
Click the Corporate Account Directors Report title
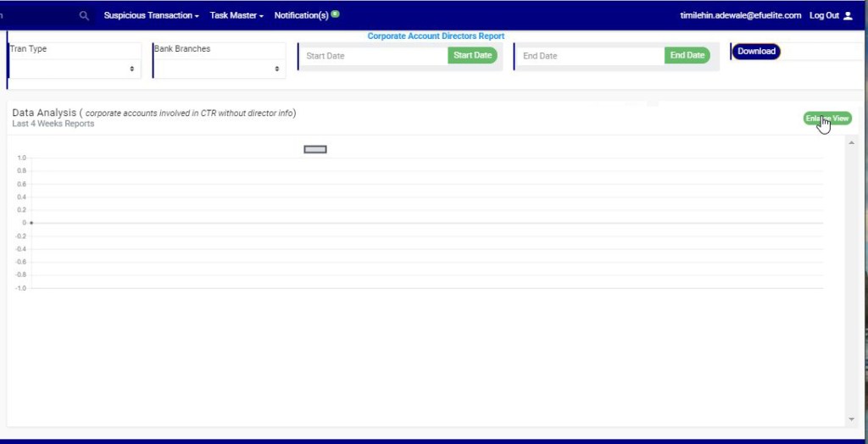436,36
